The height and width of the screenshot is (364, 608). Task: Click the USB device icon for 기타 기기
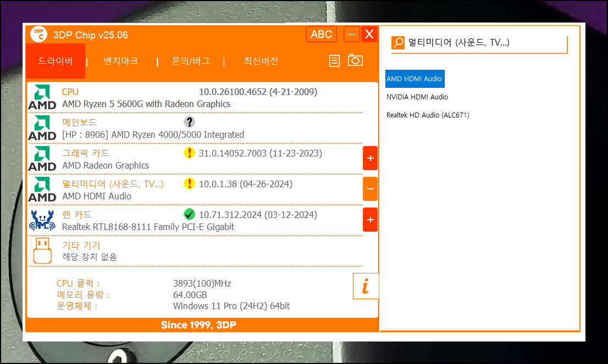coord(42,250)
